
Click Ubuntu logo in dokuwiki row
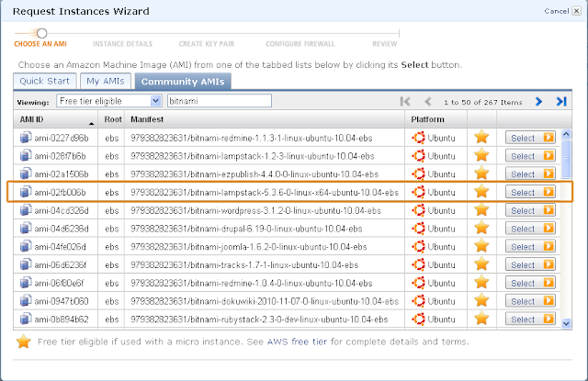tap(419, 301)
